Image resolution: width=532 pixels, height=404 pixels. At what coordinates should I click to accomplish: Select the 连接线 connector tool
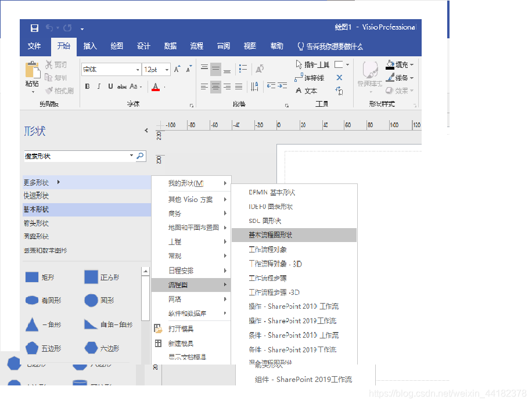(x=310, y=78)
